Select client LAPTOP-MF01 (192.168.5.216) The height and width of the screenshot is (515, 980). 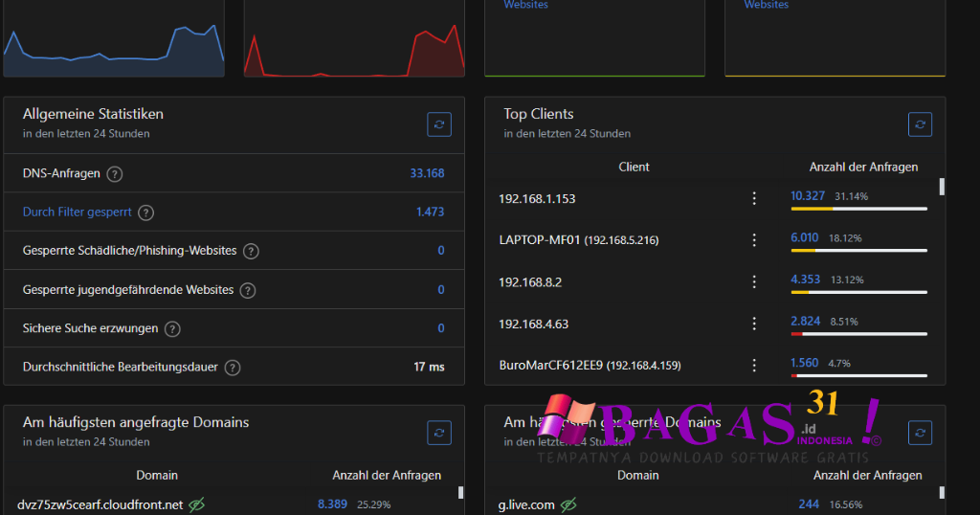[x=579, y=240]
